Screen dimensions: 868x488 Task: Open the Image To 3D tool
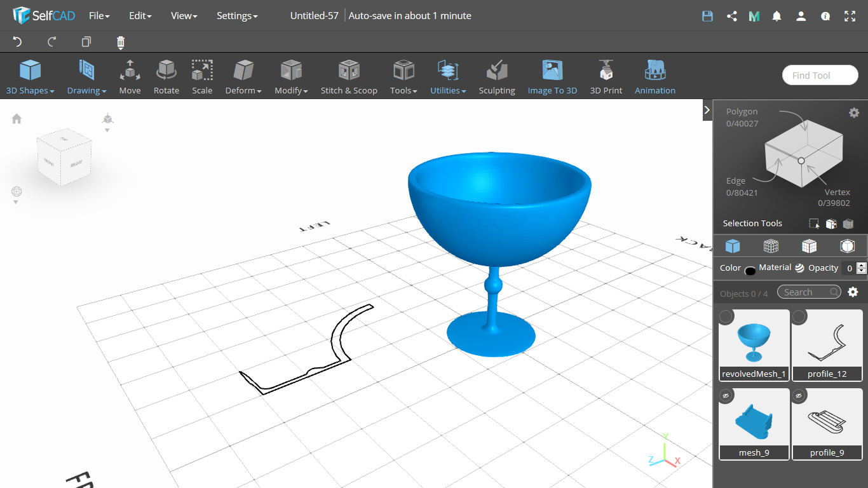552,78
